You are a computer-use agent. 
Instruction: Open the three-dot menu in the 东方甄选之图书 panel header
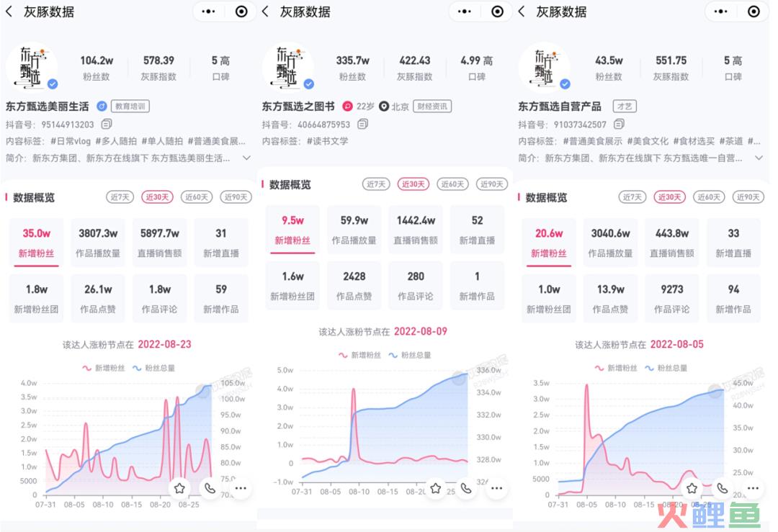tap(465, 12)
